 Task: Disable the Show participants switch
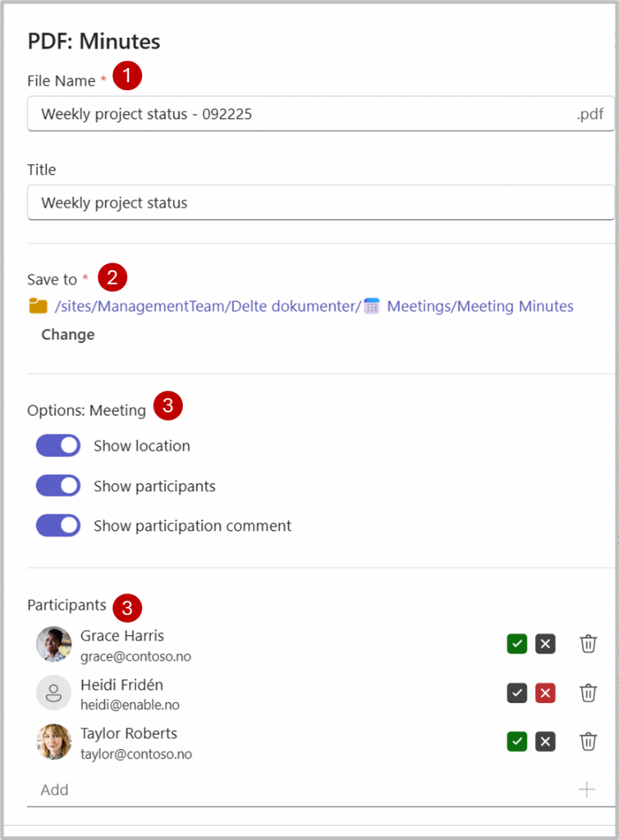pos(58,486)
